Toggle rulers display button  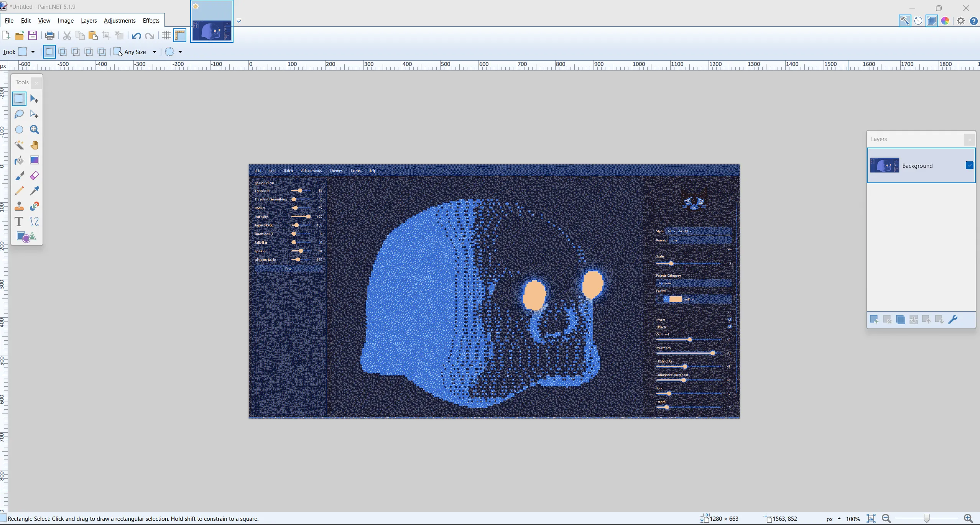(x=180, y=36)
